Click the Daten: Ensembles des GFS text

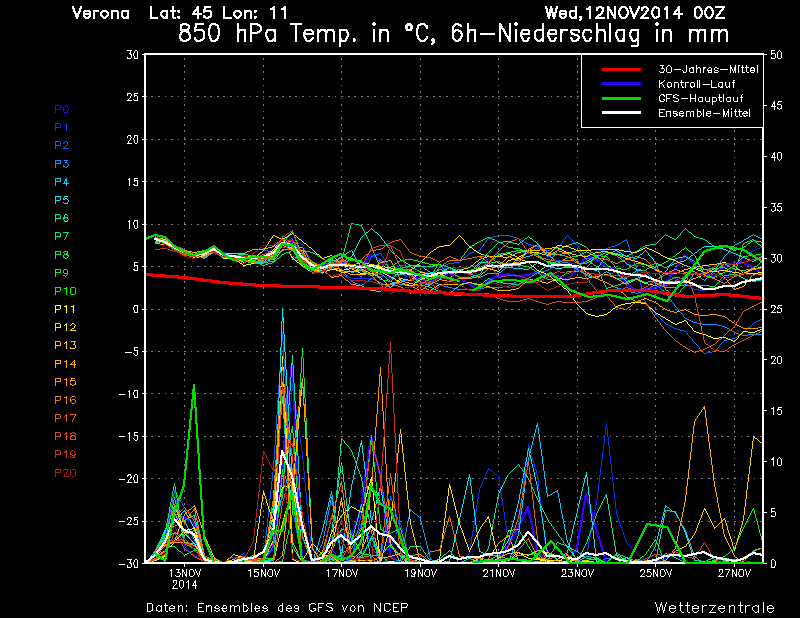[277, 608]
